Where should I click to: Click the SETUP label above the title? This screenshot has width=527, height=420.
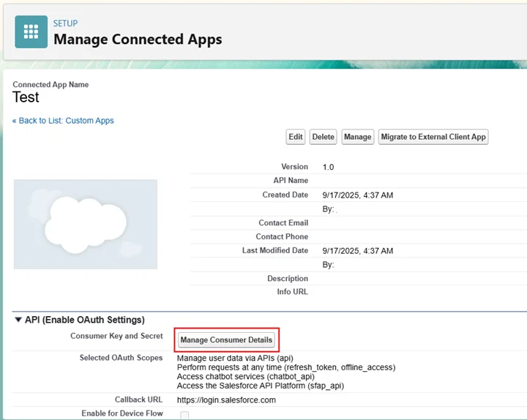tap(65, 23)
